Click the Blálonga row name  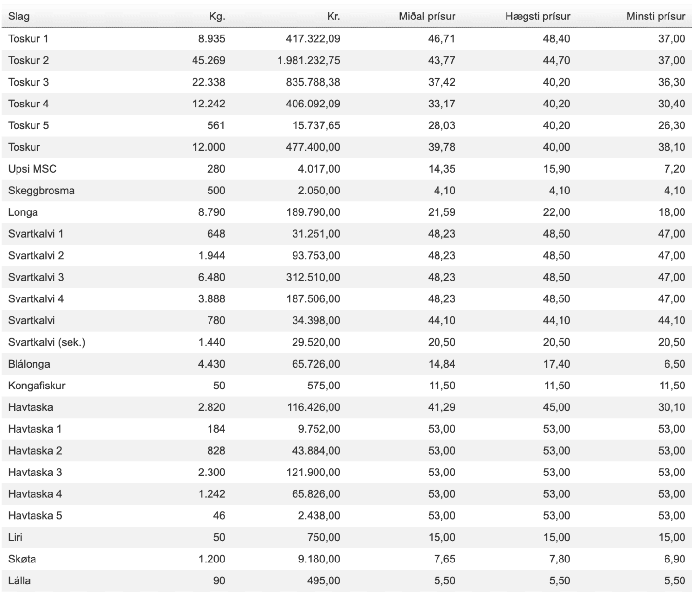pyautogui.click(x=29, y=364)
